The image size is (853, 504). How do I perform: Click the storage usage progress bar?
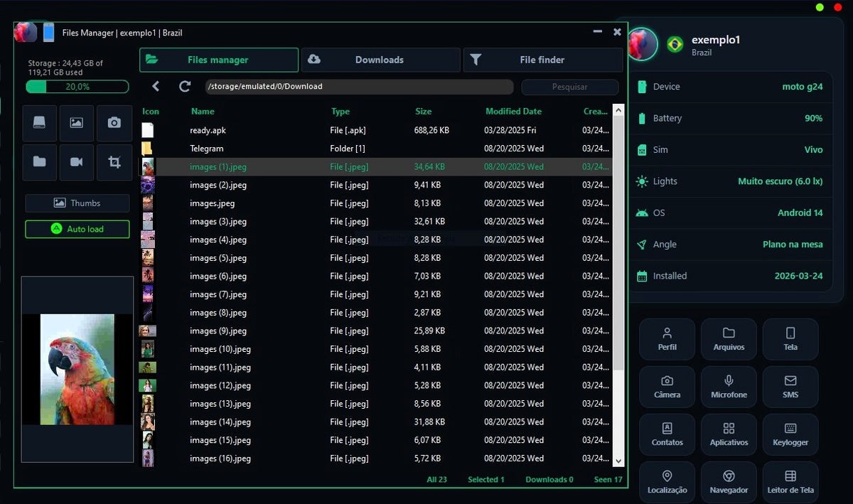tap(77, 87)
